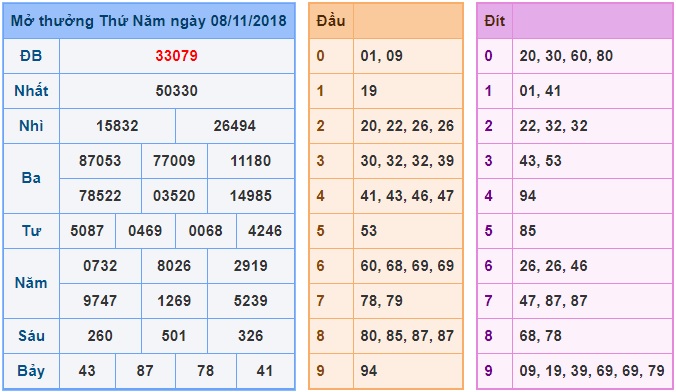This screenshot has width=676, height=392.
Task: Select Đầu row 6 values 60, 68, 69, 69
Action: 407,265
